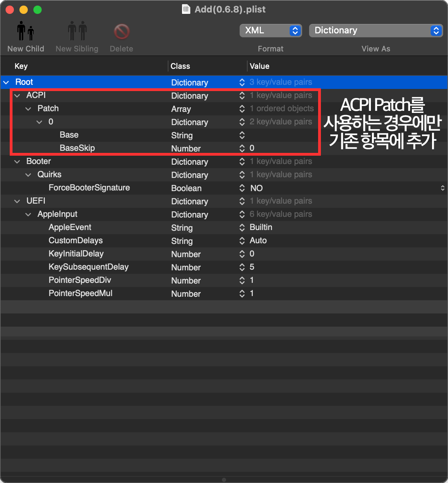Open class stepper for ACPI row
This screenshot has width=448, height=483.
tap(242, 96)
